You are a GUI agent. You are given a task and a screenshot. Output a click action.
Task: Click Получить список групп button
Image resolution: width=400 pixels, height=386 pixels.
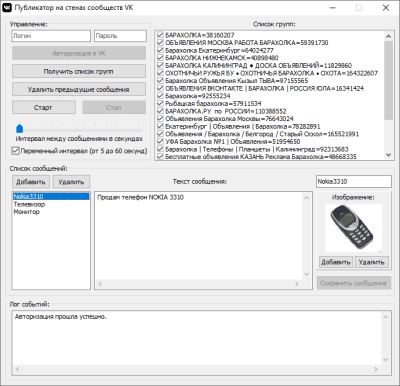(79, 71)
